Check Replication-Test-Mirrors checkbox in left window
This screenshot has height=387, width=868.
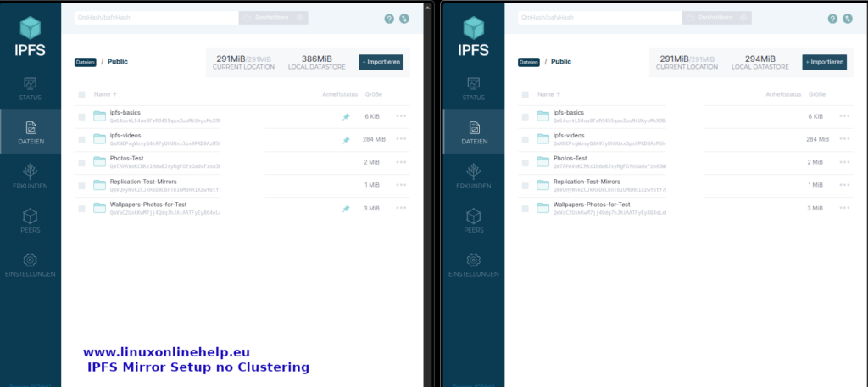[x=82, y=186]
